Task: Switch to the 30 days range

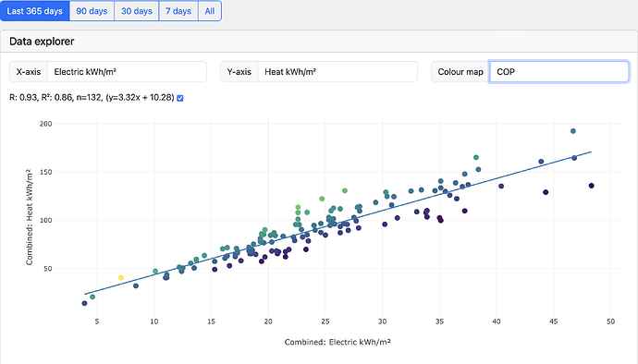Action: [137, 11]
